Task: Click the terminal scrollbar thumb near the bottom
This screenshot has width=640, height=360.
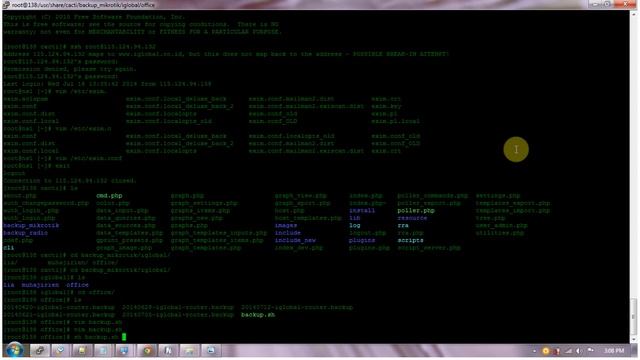Action: point(633,316)
